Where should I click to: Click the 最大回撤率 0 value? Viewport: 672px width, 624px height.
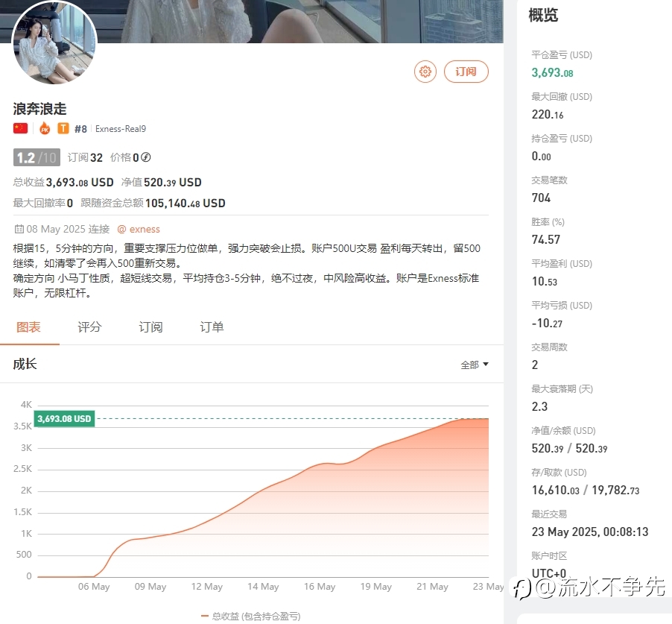tap(43, 203)
